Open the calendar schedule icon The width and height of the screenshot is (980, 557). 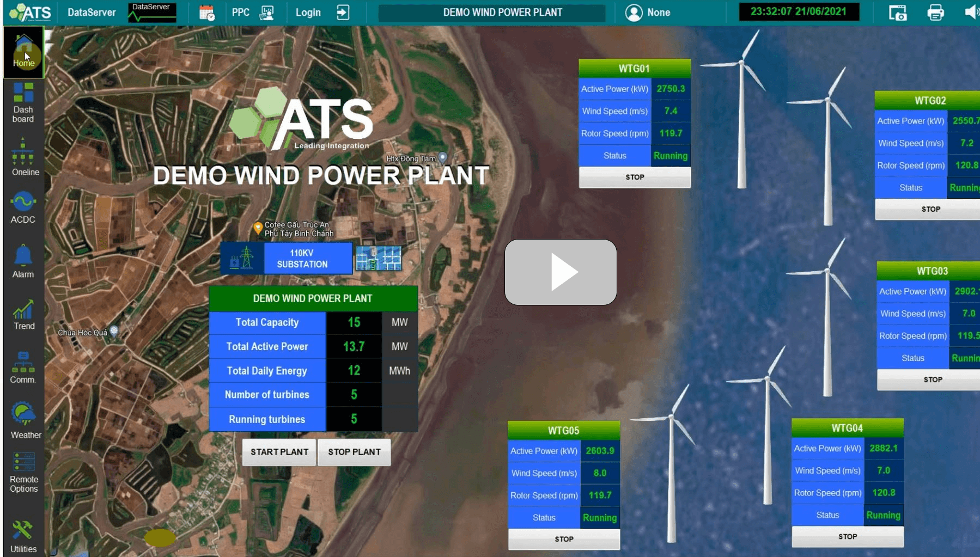click(207, 13)
